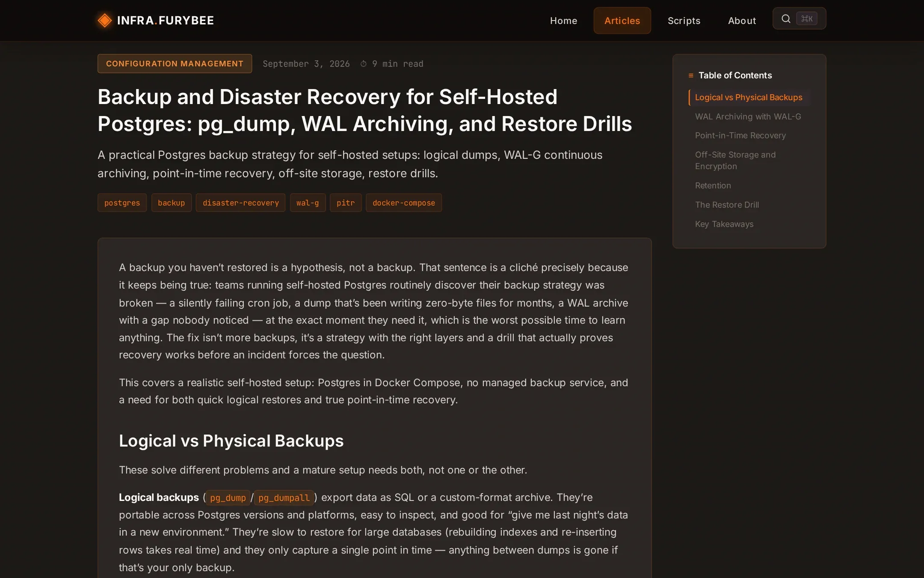Viewport: 924px width, 578px height.
Task: Click the clock icon beside read time
Action: tap(364, 64)
